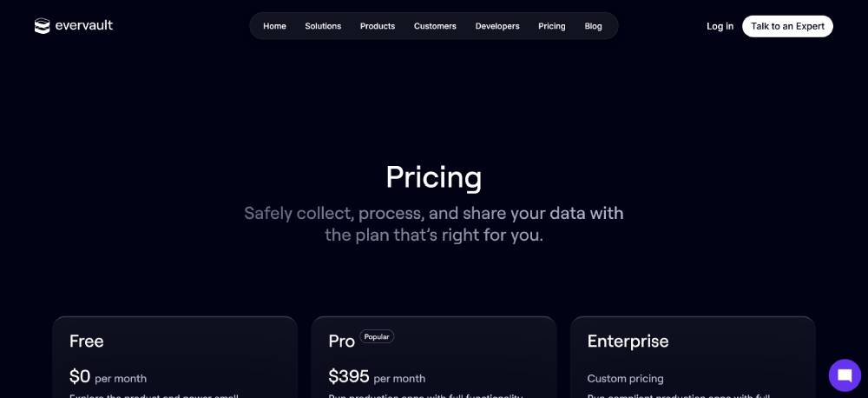Click the Custom pricing text
Image resolution: width=868 pixels, height=398 pixels.
[x=625, y=378]
